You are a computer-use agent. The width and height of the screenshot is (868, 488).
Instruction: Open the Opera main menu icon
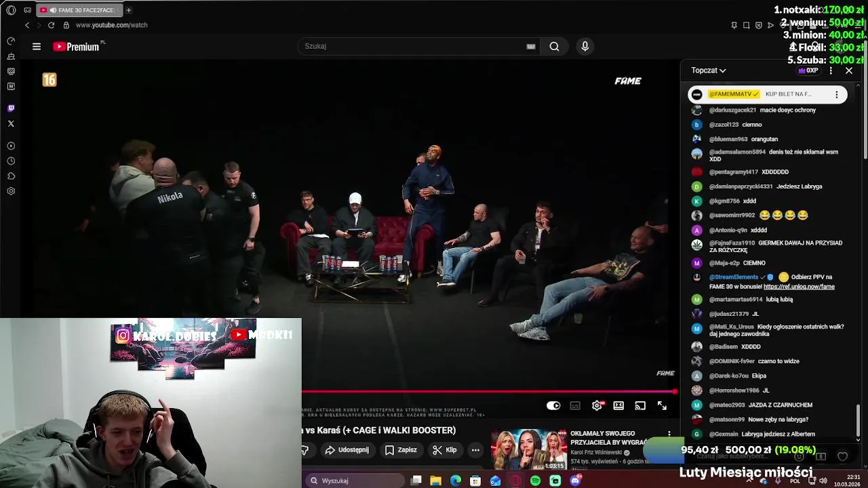(x=11, y=10)
